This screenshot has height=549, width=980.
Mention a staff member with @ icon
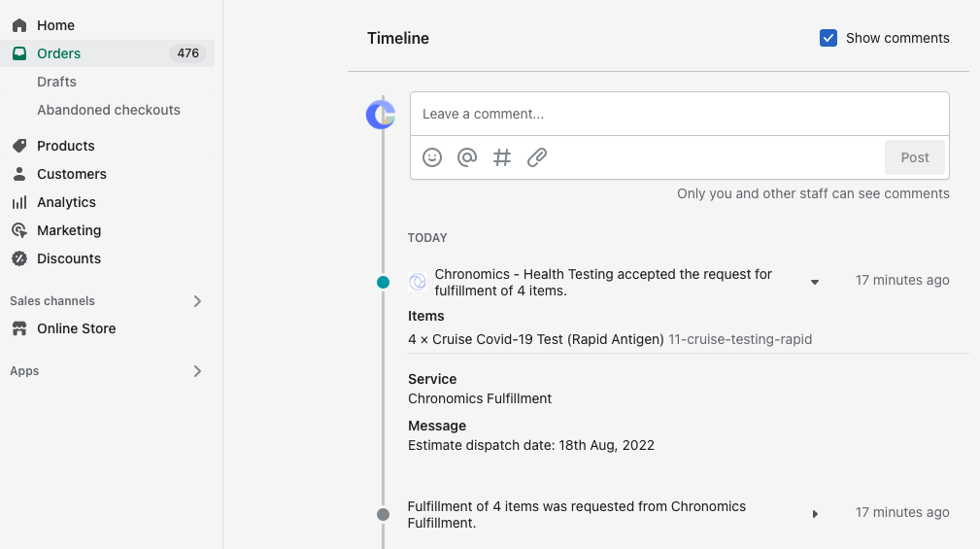tap(467, 157)
